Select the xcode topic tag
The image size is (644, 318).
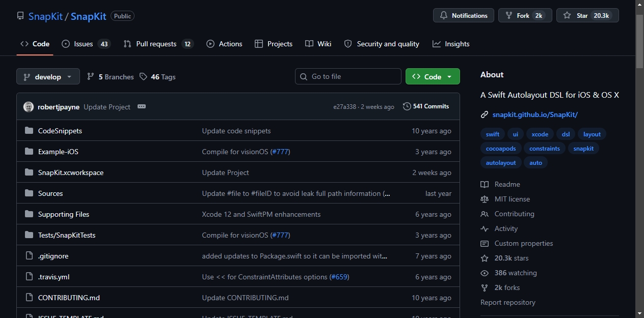point(540,134)
